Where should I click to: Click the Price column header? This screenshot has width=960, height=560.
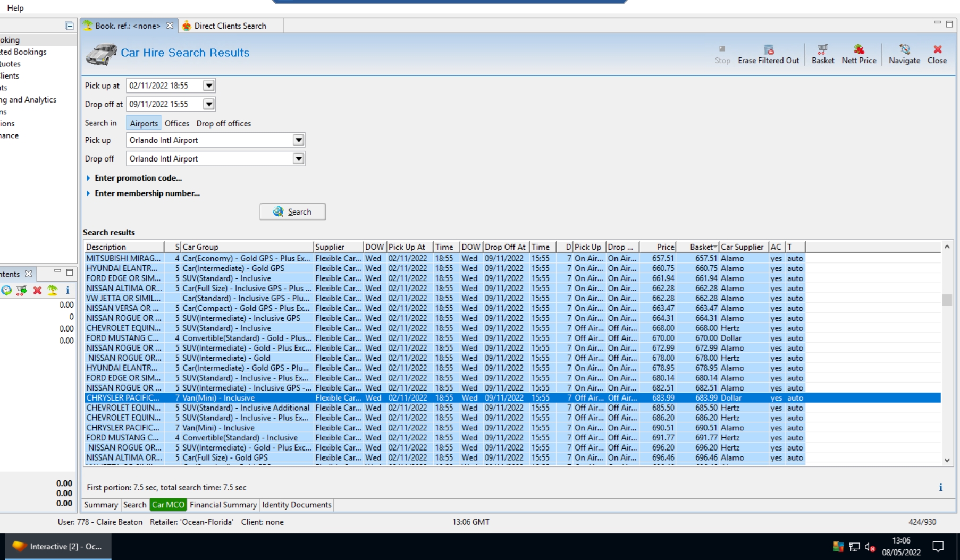658,247
